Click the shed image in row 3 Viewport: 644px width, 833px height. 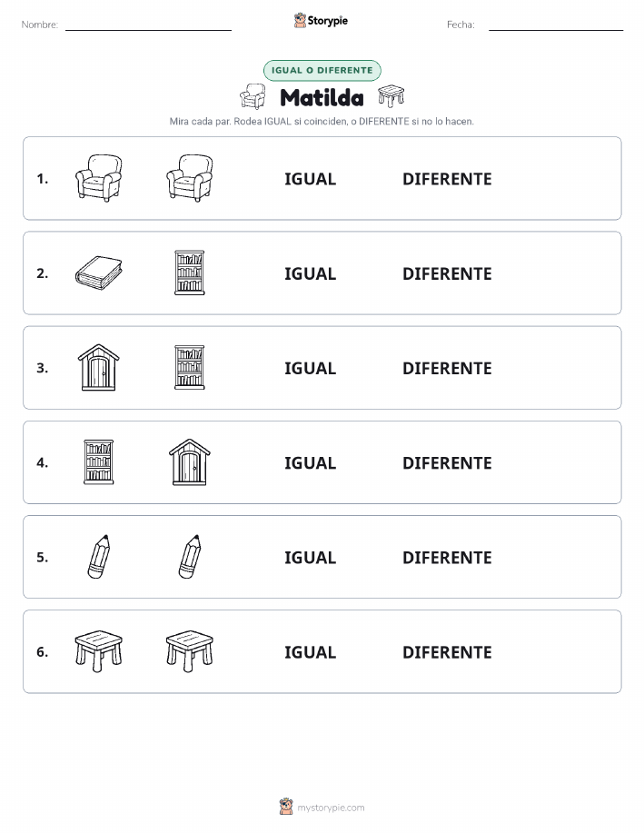point(99,368)
